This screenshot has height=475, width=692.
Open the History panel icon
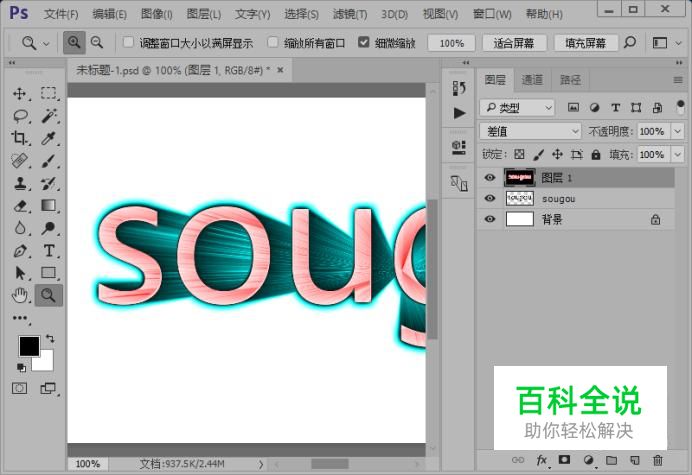point(459,88)
